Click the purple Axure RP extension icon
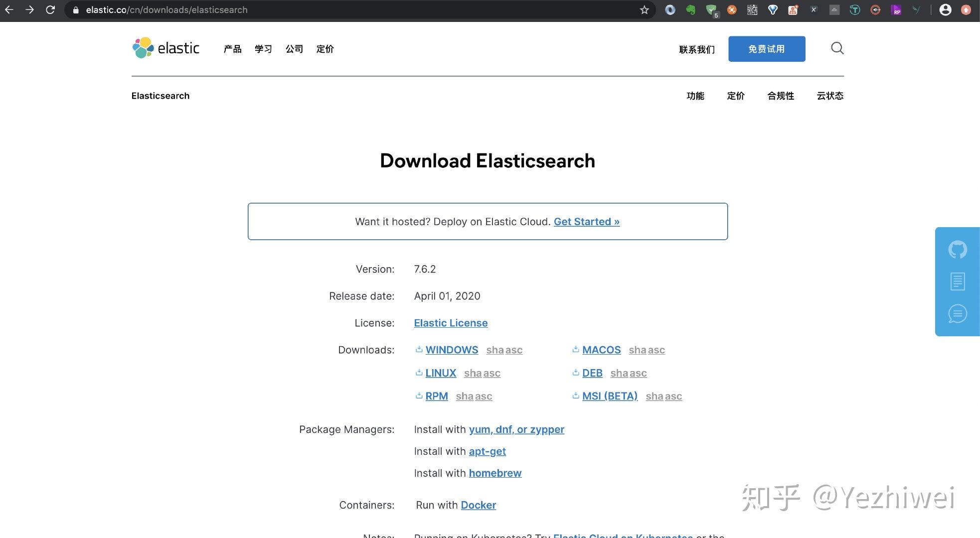980x538 pixels. point(896,9)
